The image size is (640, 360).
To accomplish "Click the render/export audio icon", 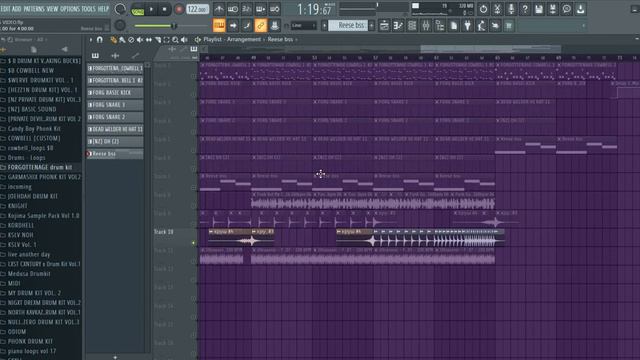I will pyautogui.click(x=553, y=9).
